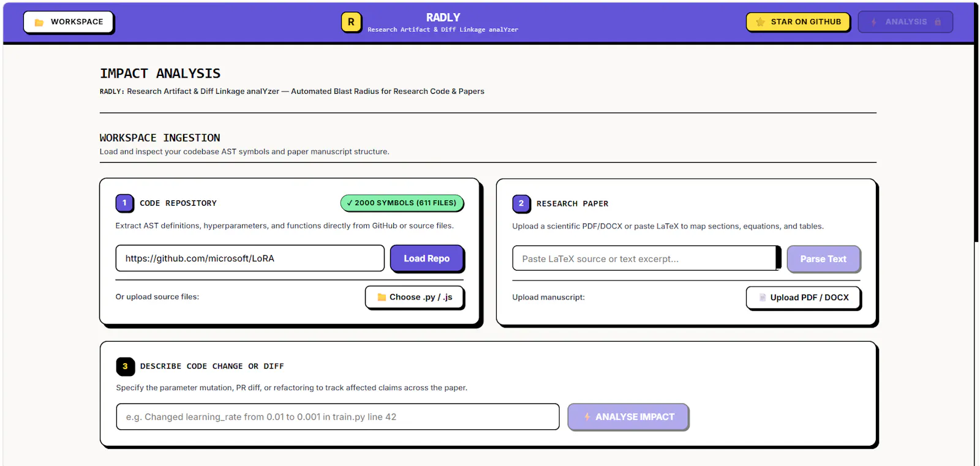Focus the code change description field
Image resolution: width=980 pixels, height=466 pixels.
[x=337, y=417]
